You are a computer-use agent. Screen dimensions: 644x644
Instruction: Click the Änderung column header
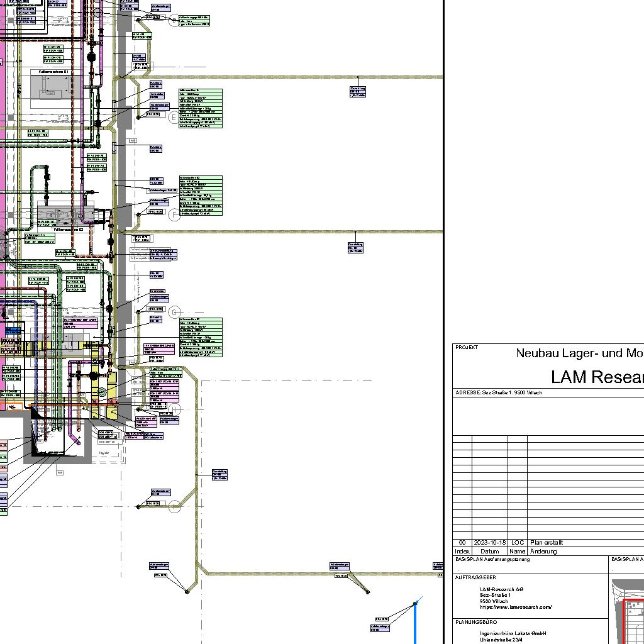pyautogui.click(x=543, y=552)
